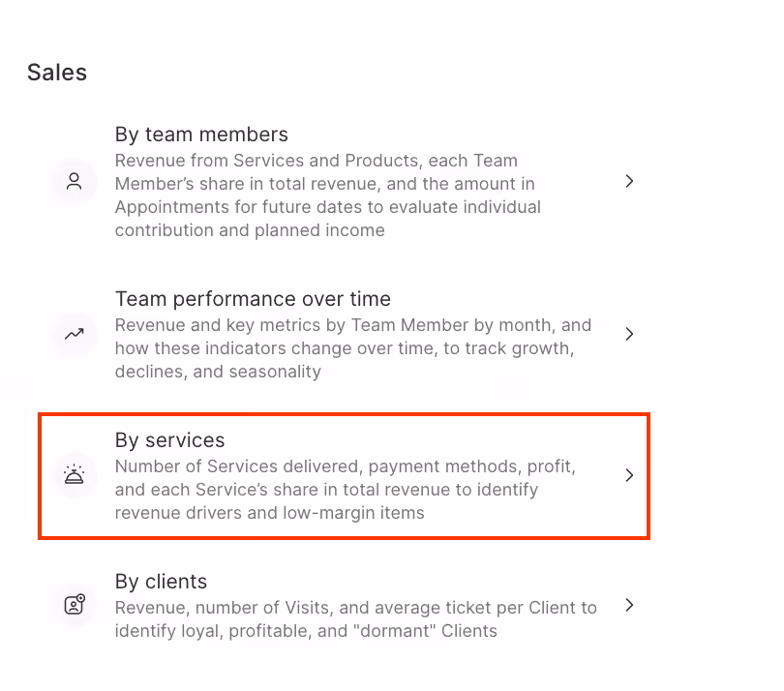Go to the "By clients" report title
Screen dimensions: 784x691
[161, 582]
